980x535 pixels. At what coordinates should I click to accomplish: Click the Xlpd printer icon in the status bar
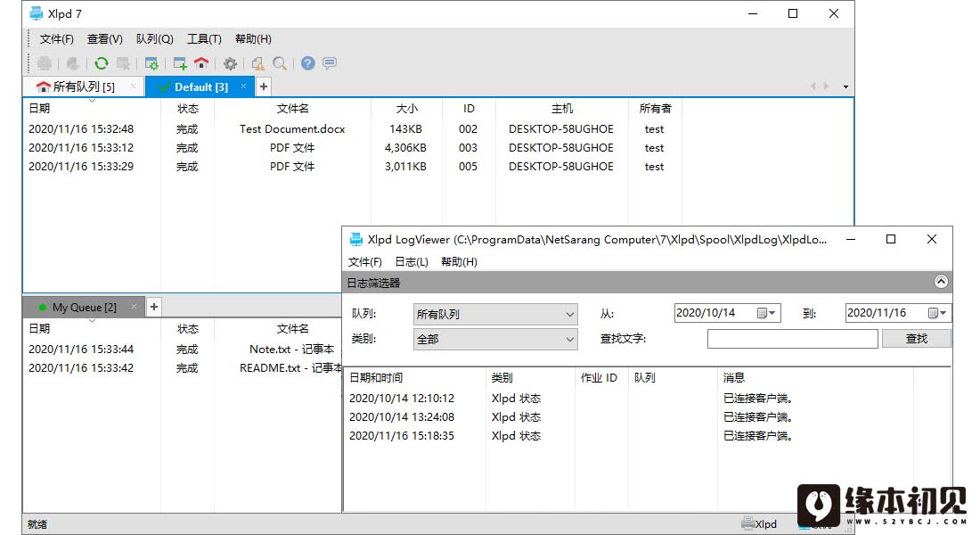tap(747, 523)
